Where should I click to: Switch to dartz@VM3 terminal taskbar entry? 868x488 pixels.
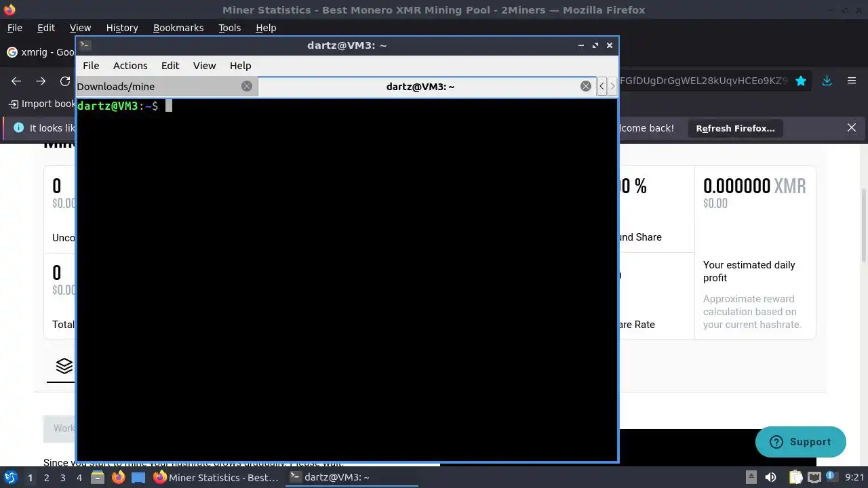tap(351, 477)
